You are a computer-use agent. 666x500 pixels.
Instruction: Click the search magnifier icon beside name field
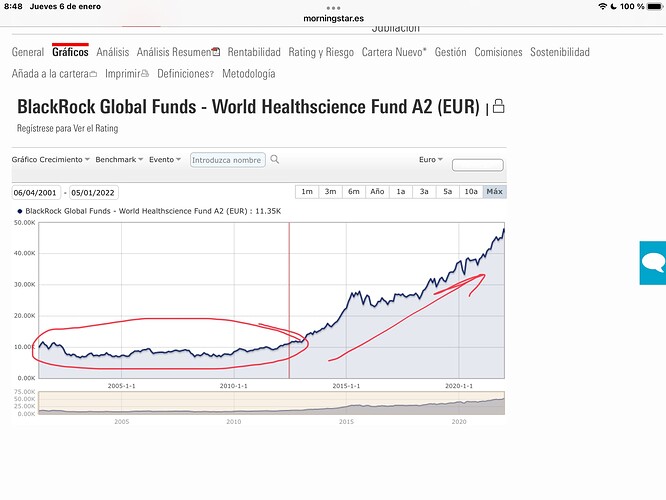[275, 159]
